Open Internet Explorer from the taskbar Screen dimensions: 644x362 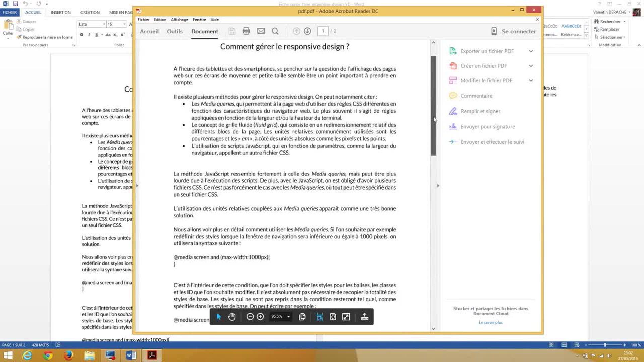coord(27,355)
